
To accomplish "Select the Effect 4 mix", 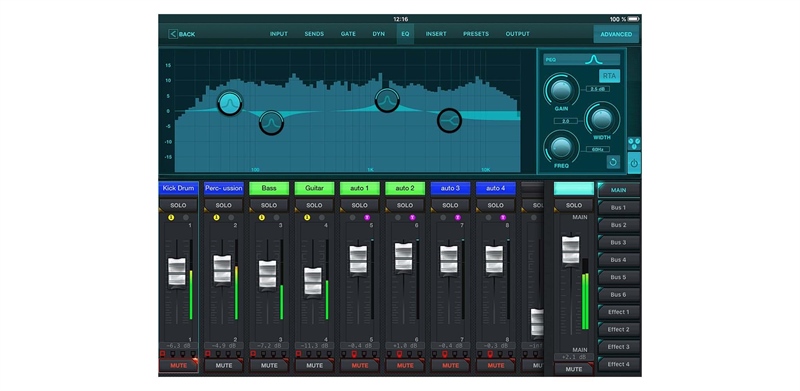I will click(x=618, y=364).
